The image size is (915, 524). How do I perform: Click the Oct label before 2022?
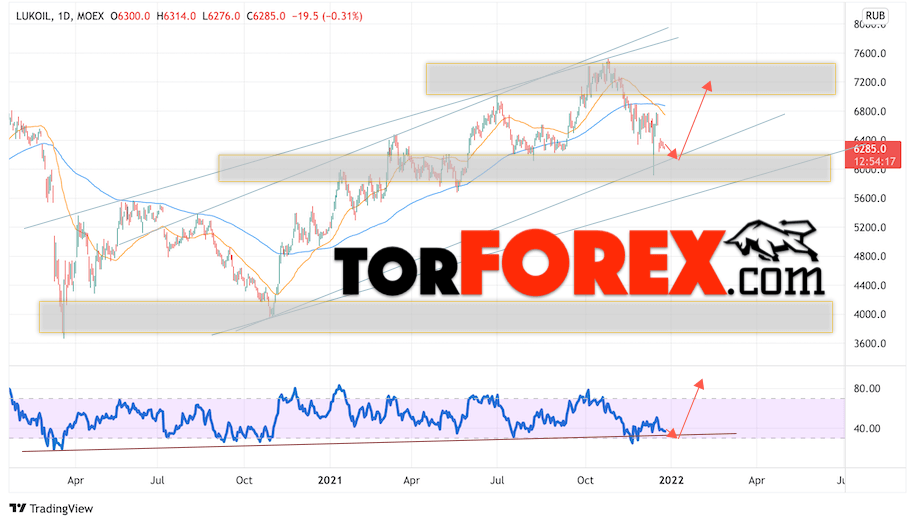(x=585, y=480)
